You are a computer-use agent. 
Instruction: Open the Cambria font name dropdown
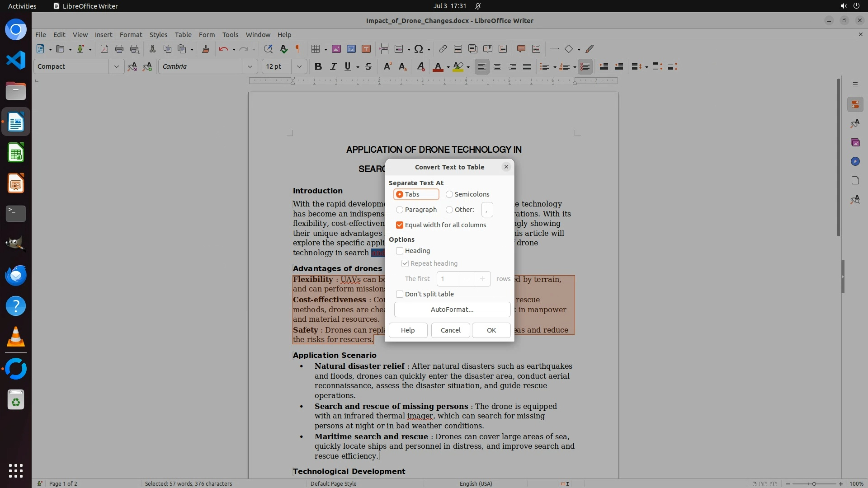[250, 66]
